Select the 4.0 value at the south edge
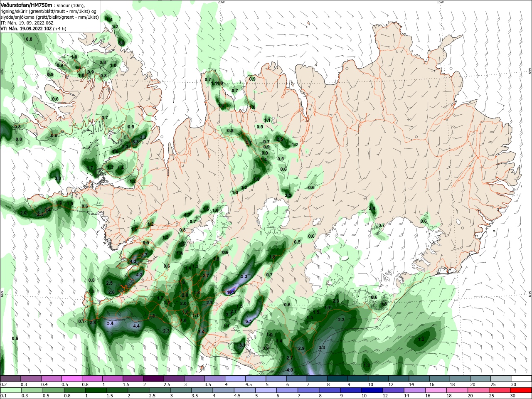Viewport: 532px width, 399px height. [290, 370]
